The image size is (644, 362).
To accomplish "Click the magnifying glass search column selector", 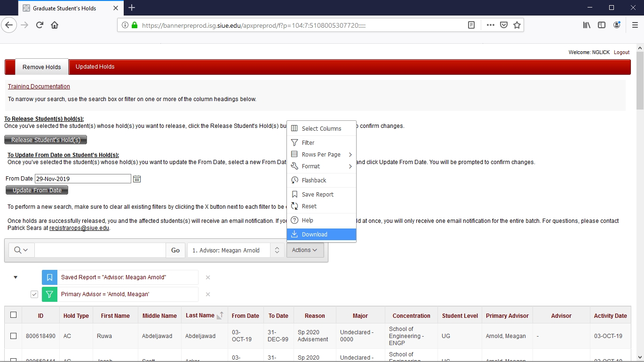I will tap(21, 250).
